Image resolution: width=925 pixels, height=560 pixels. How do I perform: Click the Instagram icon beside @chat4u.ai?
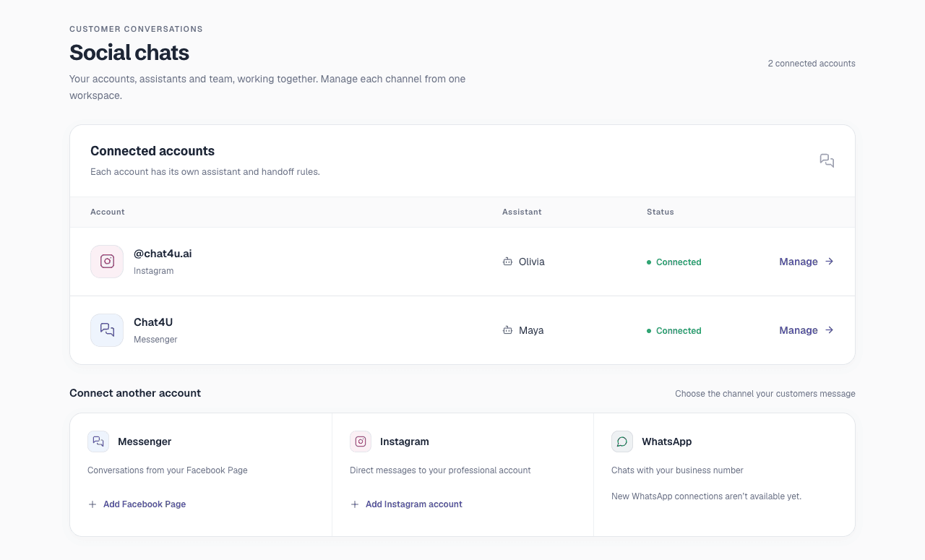pos(107,262)
